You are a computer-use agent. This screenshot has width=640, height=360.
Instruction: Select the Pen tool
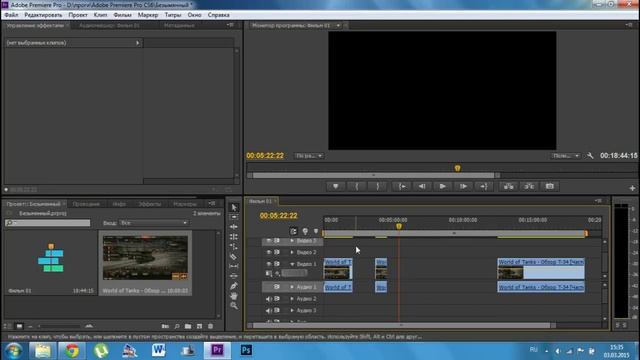(x=234, y=286)
